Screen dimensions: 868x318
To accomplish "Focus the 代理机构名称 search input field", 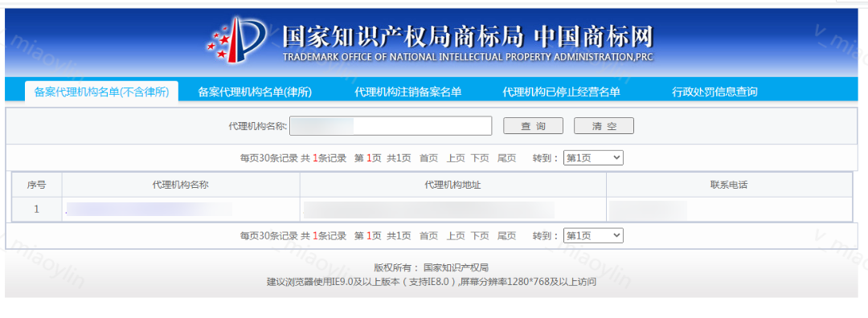I will click(391, 126).
